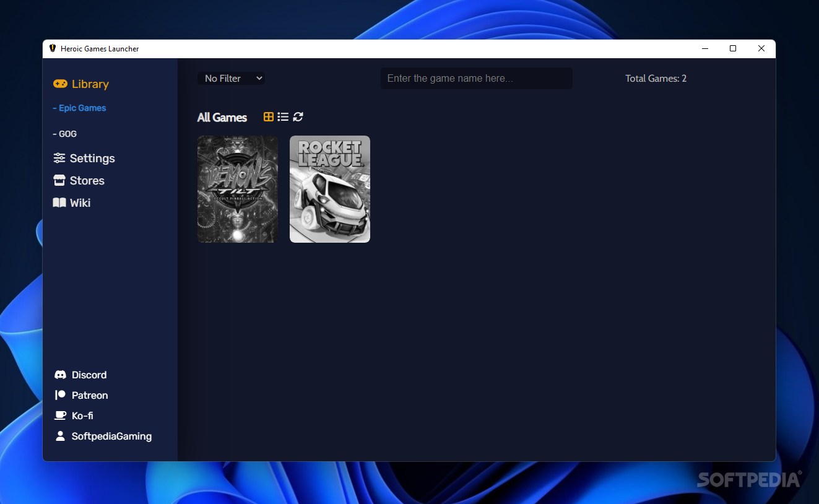Switch to list view layout
The width and height of the screenshot is (819, 504).
point(283,116)
